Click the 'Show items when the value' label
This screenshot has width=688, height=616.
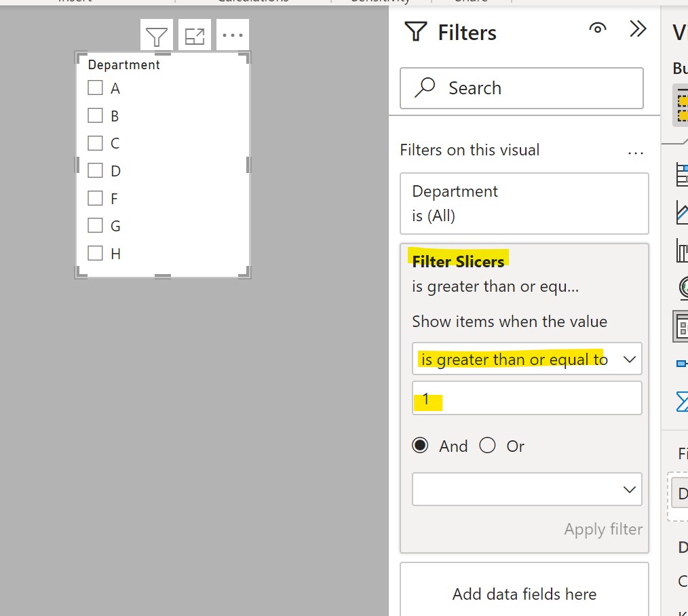pyautogui.click(x=510, y=322)
